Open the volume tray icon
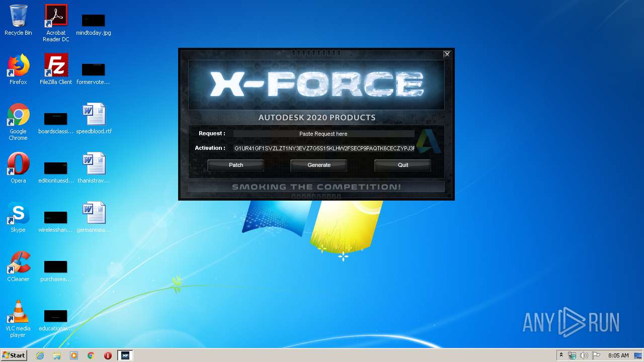The image size is (644, 362). coord(584,355)
